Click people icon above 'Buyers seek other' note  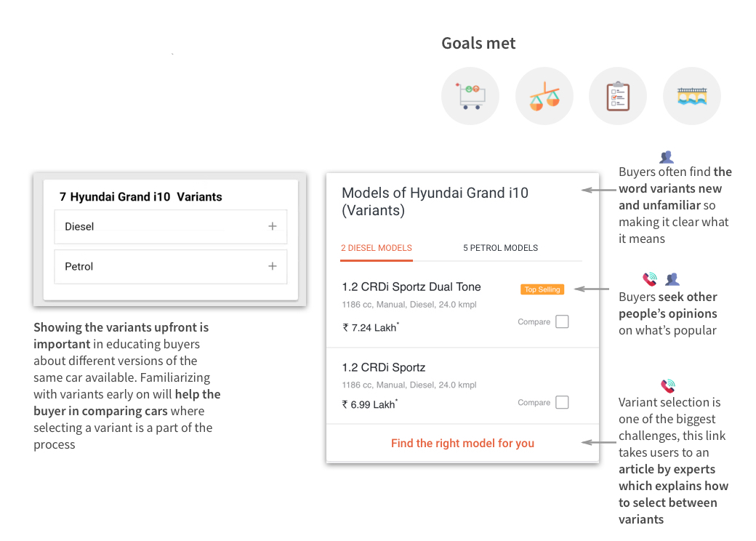pos(672,279)
